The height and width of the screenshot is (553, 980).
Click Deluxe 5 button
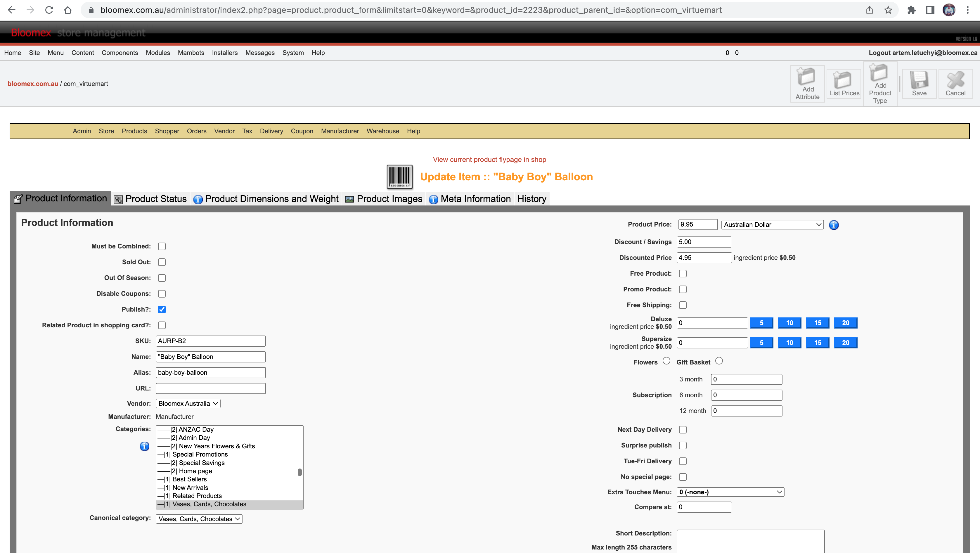click(x=762, y=323)
